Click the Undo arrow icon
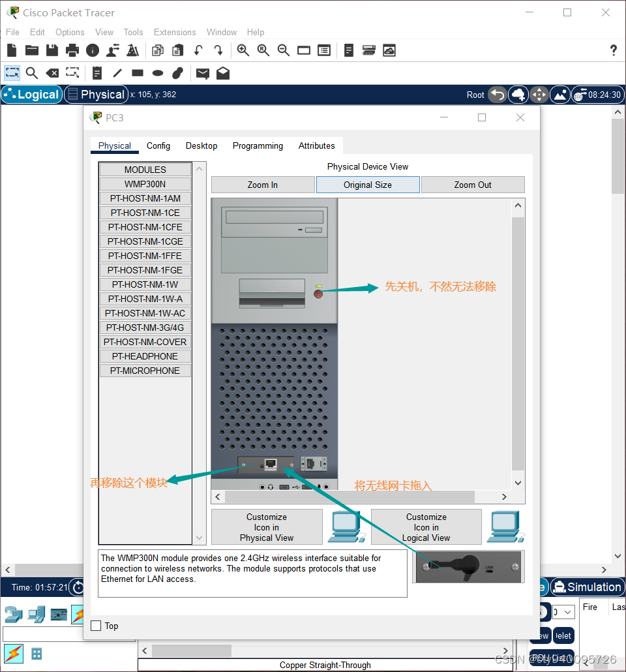Image resolution: width=626 pixels, height=672 pixels. pyautogui.click(x=198, y=51)
